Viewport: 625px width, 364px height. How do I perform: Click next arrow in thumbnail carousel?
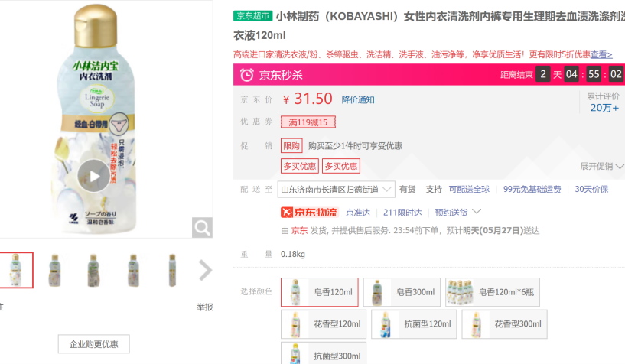pyautogui.click(x=205, y=270)
